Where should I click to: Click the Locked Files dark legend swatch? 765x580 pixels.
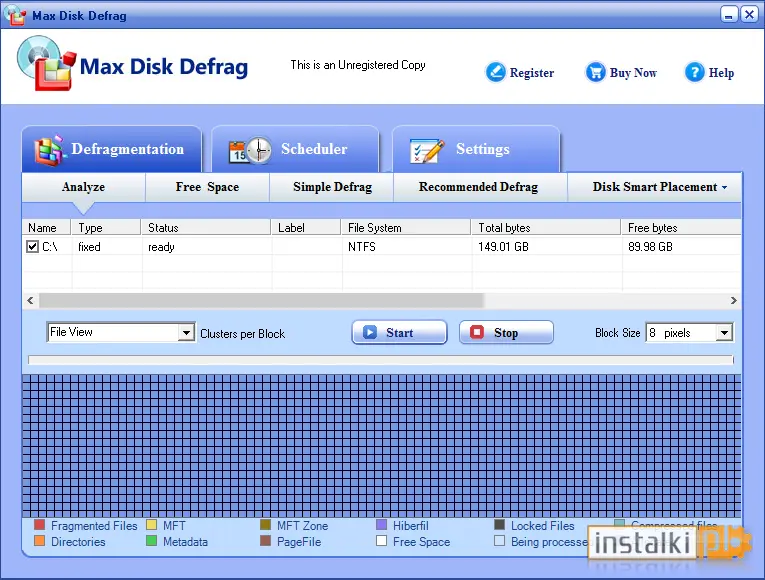pos(499,525)
